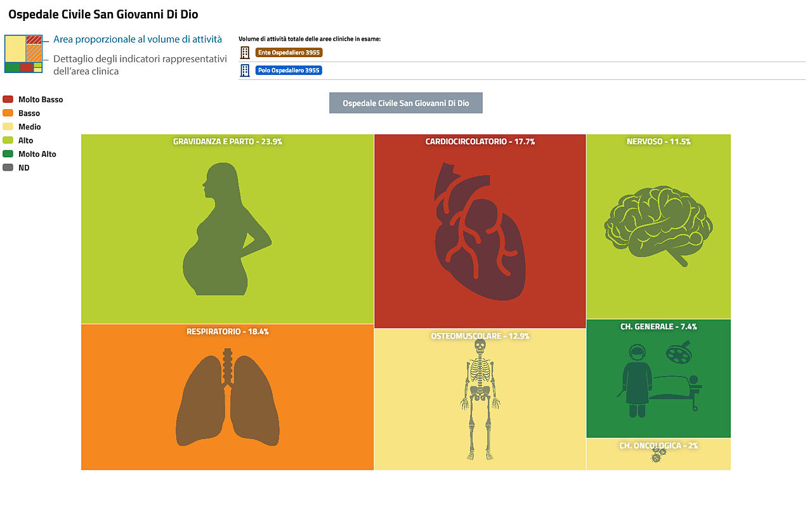The height and width of the screenshot is (512, 812).
Task: Select the Ente Ospedaliero 3955 badge
Action: [x=289, y=53]
